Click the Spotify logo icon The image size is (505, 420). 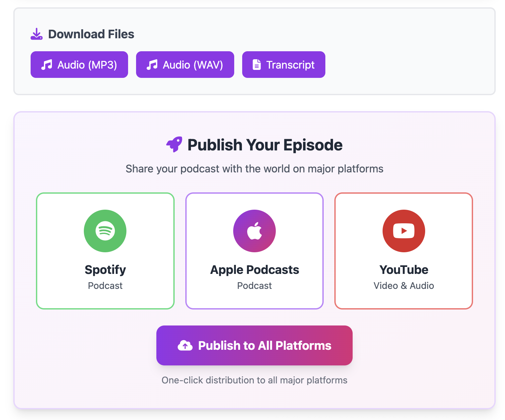105,231
